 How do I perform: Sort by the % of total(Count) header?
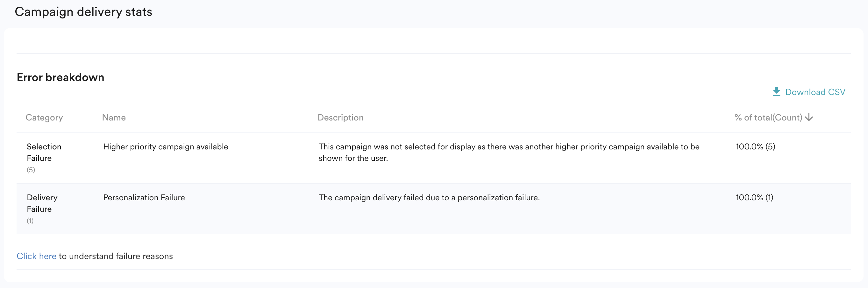768,117
